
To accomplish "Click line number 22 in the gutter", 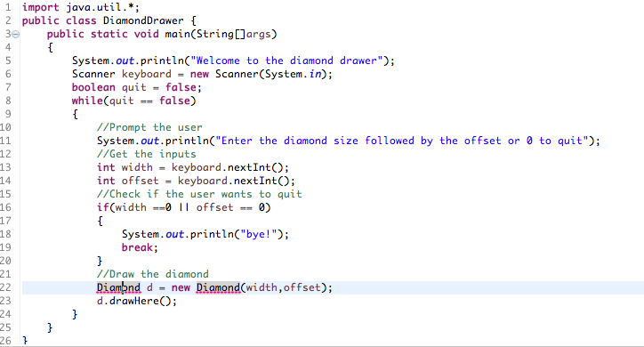I will (x=5, y=287).
